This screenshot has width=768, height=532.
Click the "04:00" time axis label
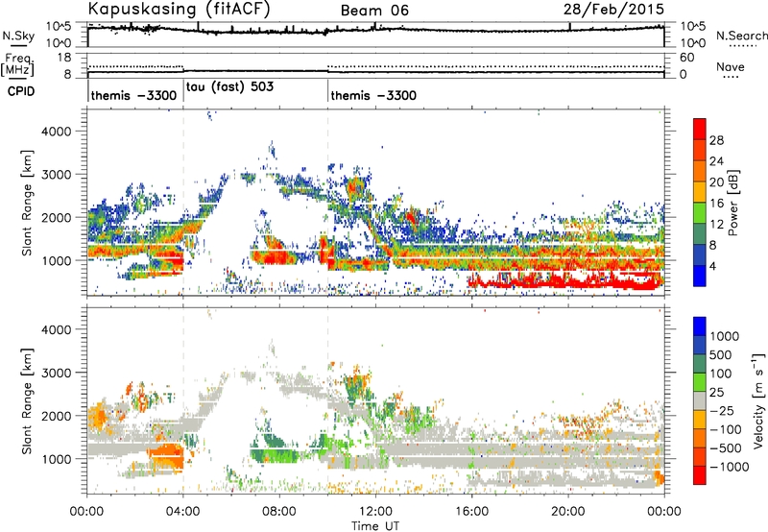pos(183,512)
